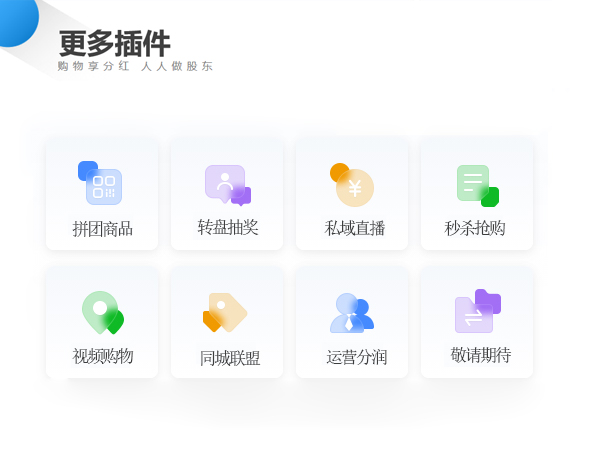Click the subtitle 购物享分红 人人做股东
592x469 pixels.
(x=135, y=66)
